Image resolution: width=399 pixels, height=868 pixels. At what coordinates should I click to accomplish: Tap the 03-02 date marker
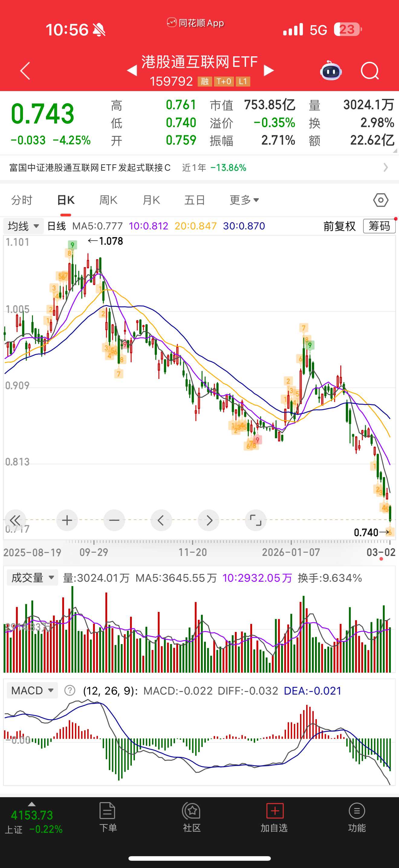click(381, 552)
